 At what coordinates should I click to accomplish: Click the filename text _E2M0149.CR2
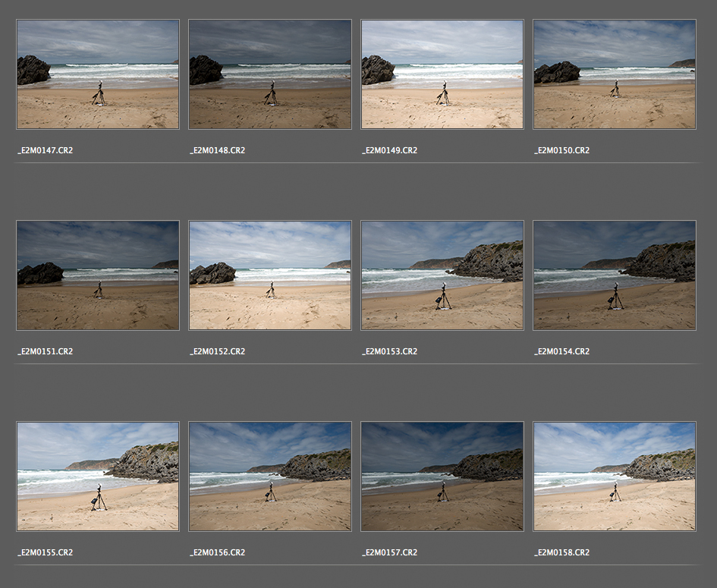tap(390, 150)
